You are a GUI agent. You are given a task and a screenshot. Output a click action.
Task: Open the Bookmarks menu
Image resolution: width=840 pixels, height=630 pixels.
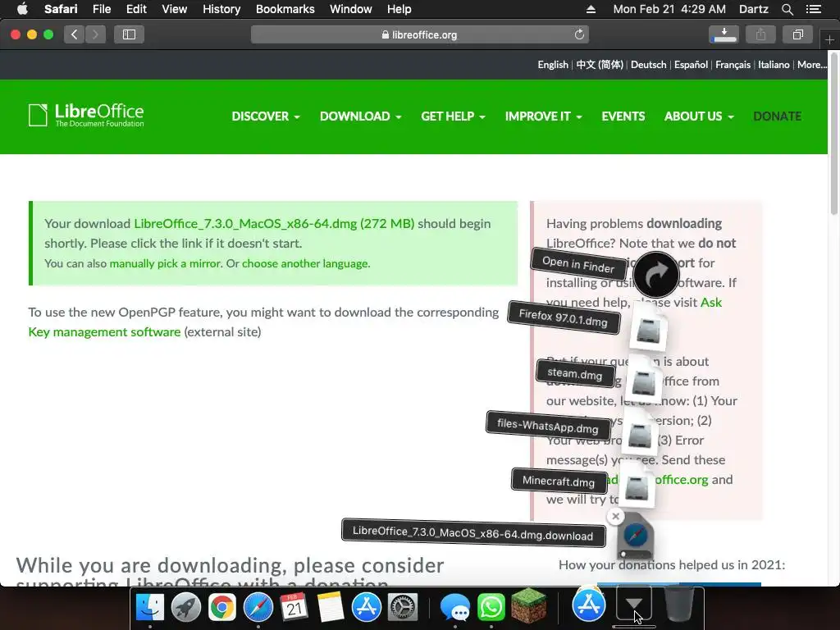[285, 9]
